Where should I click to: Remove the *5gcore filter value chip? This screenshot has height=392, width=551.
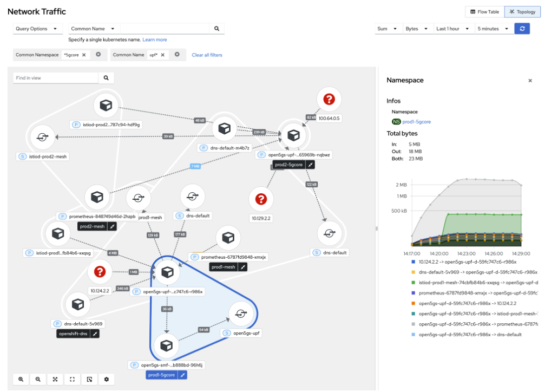83,55
